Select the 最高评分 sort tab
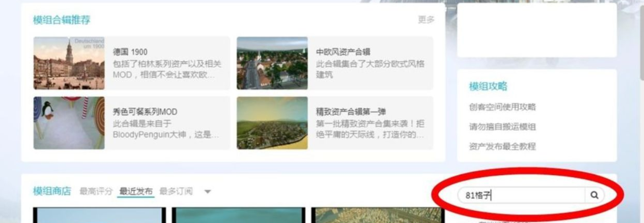The width and height of the screenshot is (644, 223). tap(96, 191)
